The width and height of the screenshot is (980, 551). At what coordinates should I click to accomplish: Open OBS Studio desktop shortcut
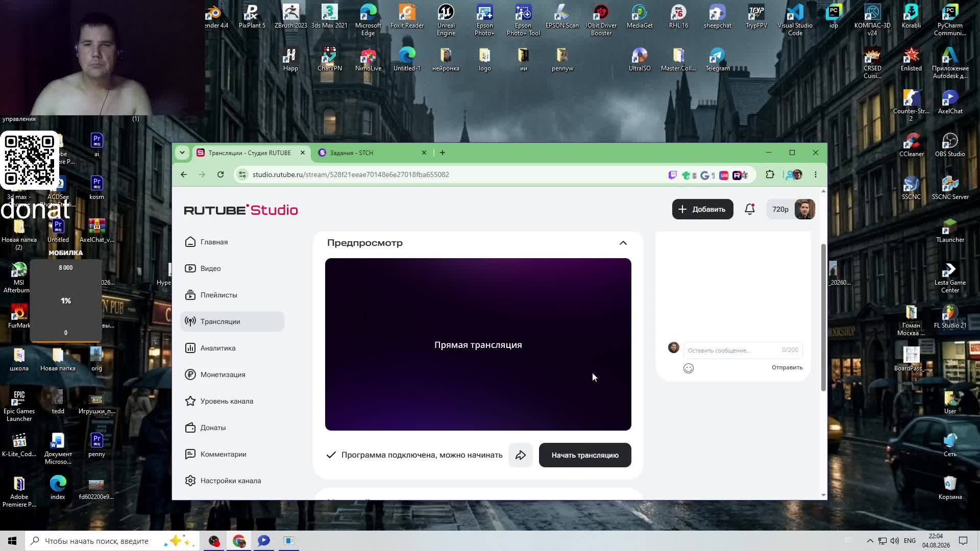click(x=950, y=145)
